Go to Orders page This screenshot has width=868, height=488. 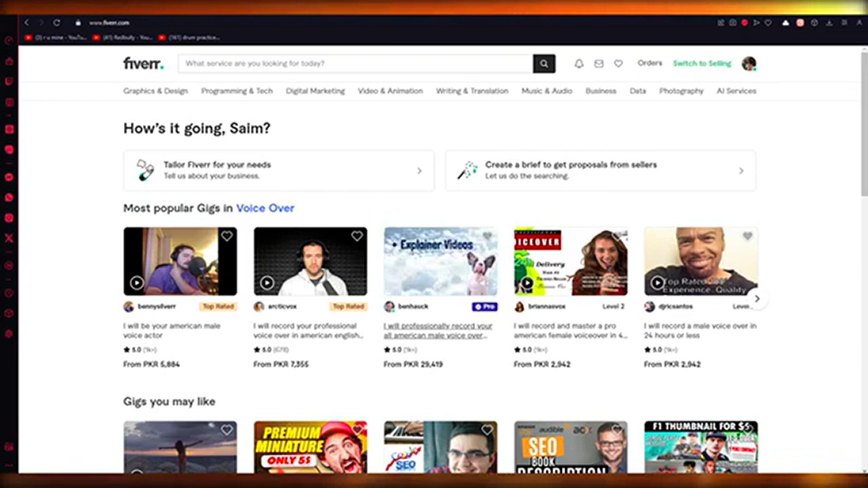pyautogui.click(x=650, y=63)
